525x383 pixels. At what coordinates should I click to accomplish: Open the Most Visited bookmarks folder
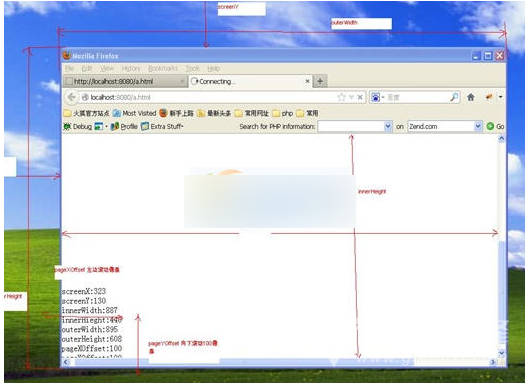pos(135,113)
